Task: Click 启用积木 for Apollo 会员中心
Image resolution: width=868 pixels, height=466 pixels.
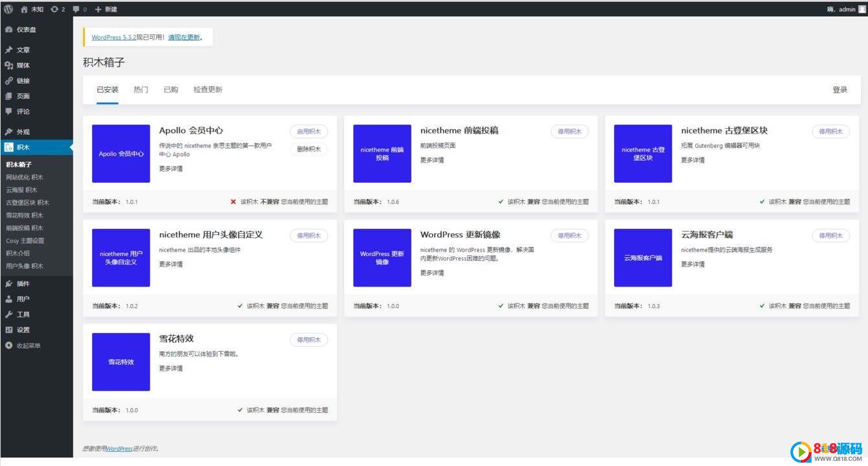Action: 309,132
